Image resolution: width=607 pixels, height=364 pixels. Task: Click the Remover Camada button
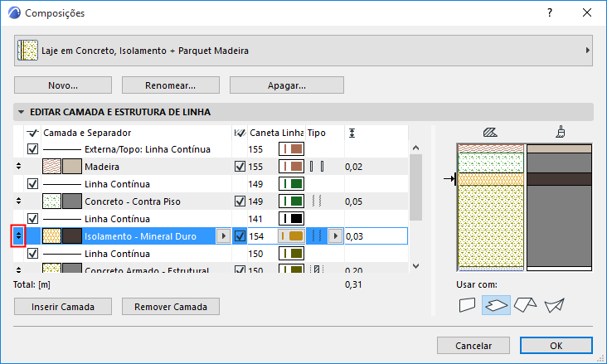(x=170, y=307)
